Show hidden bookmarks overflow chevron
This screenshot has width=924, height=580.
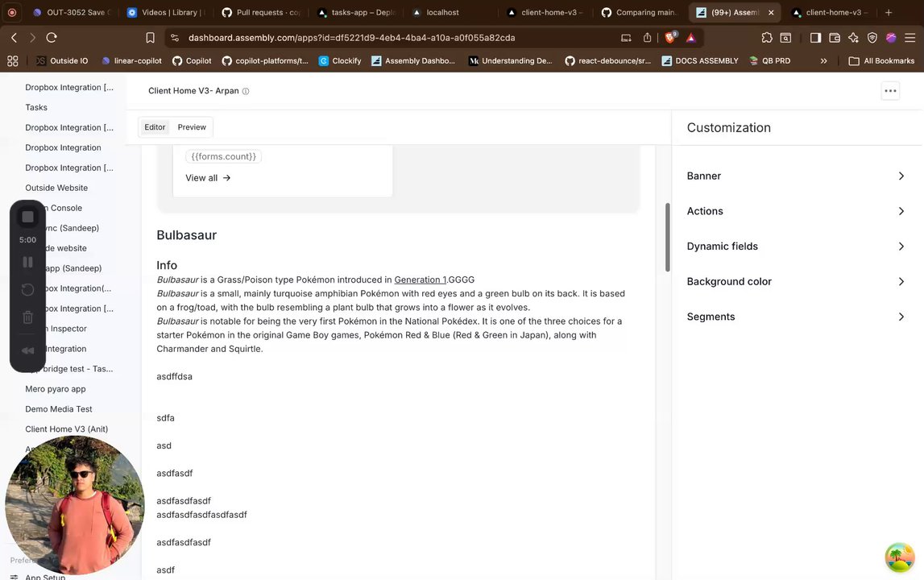824,60
